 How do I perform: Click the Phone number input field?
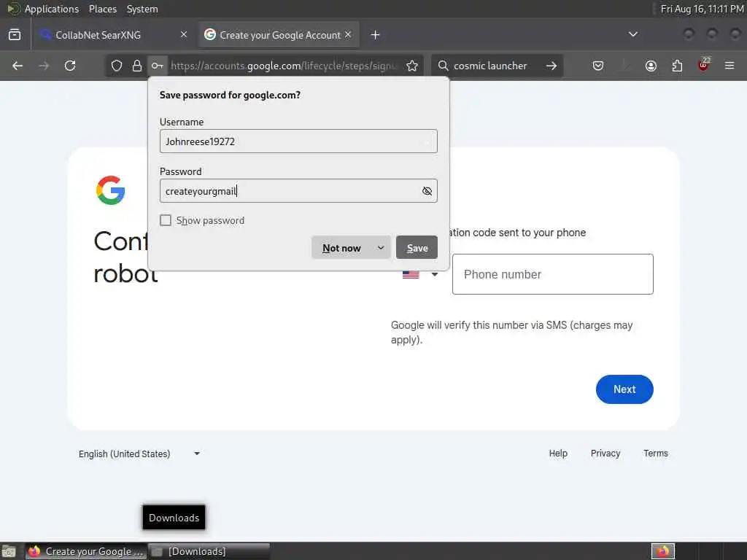(x=553, y=274)
